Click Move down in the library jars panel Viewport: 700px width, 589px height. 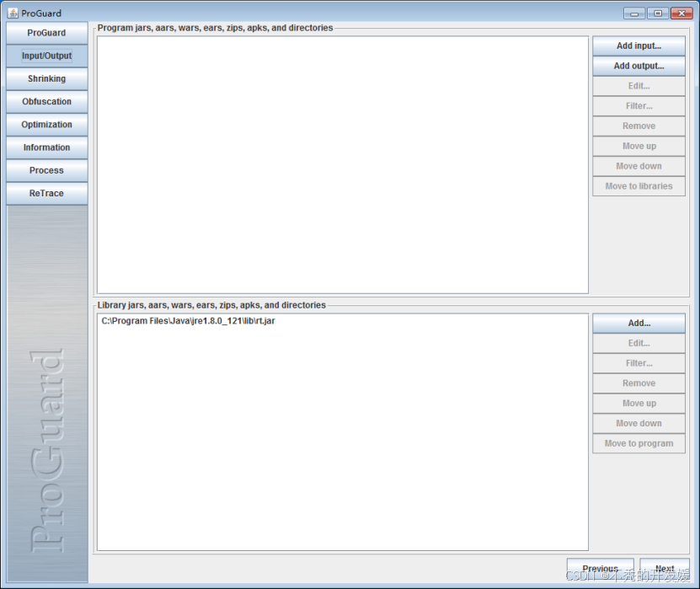(639, 423)
